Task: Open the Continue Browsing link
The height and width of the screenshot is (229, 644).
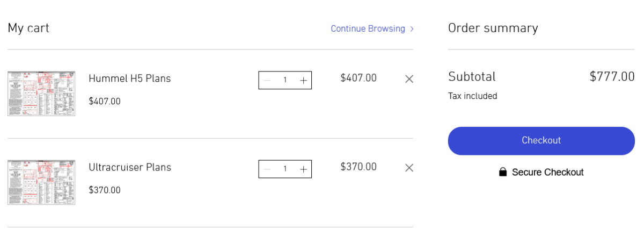Action: point(368,28)
